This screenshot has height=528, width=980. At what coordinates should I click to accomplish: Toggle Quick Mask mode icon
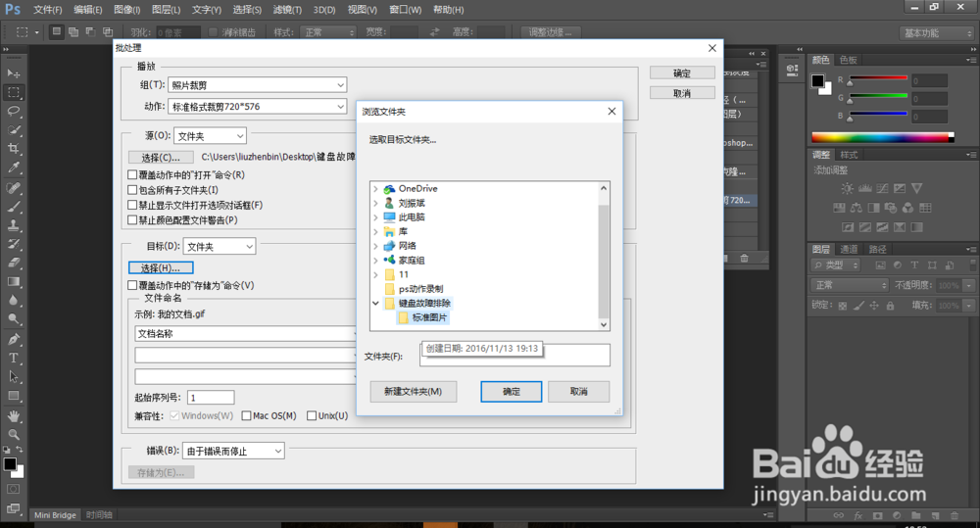coord(13,489)
